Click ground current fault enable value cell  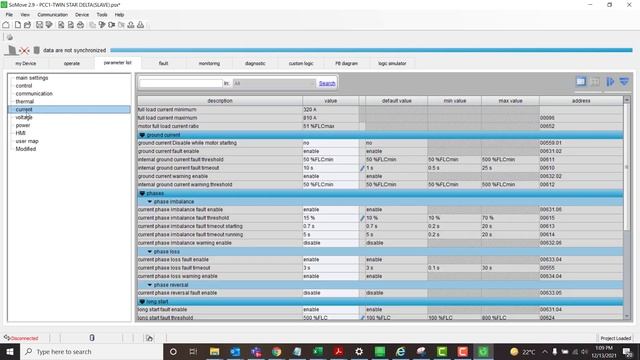(330, 151)
